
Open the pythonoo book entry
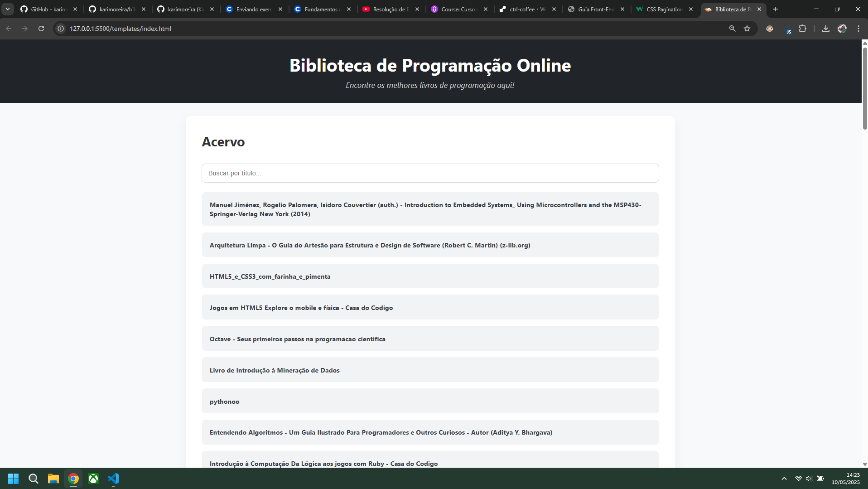430,402
